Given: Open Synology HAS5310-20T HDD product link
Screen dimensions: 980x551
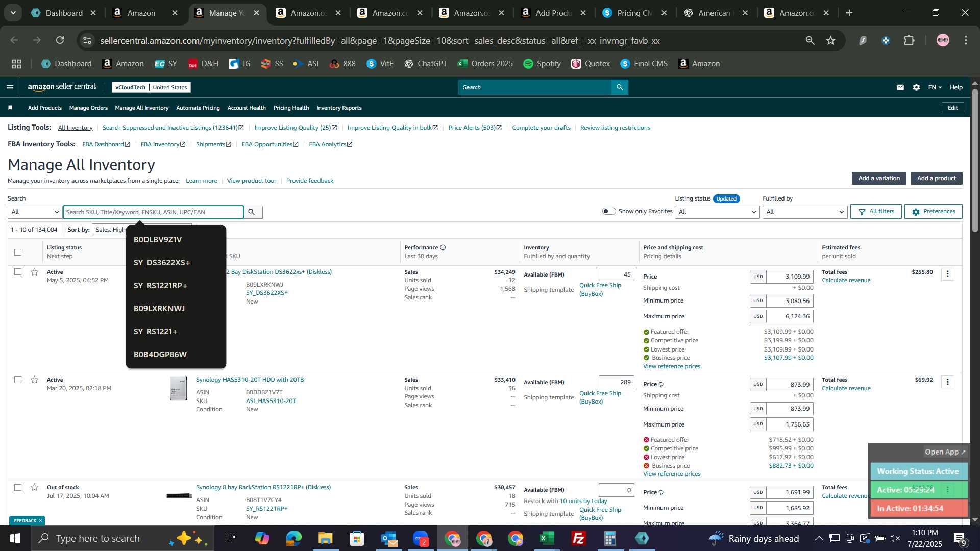Looking at the screenshot, I should click(x=250, y=380).
